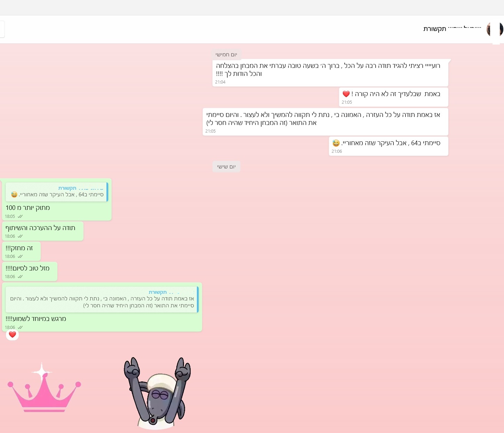504x433 pixels.
Task: Select the message מרגש במיוחד לשמוע!!!!
Action: [x=36, y=319]
